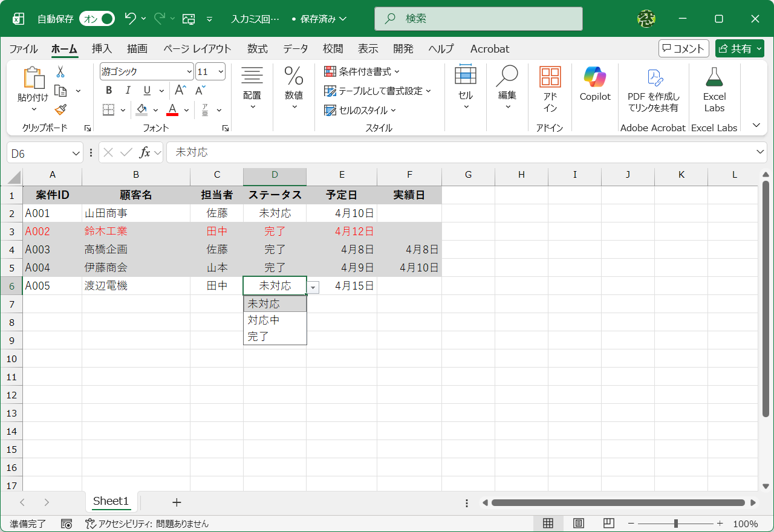Click the コメント button
This screenshot has width=774, height=532.
[x=683, y=48]
